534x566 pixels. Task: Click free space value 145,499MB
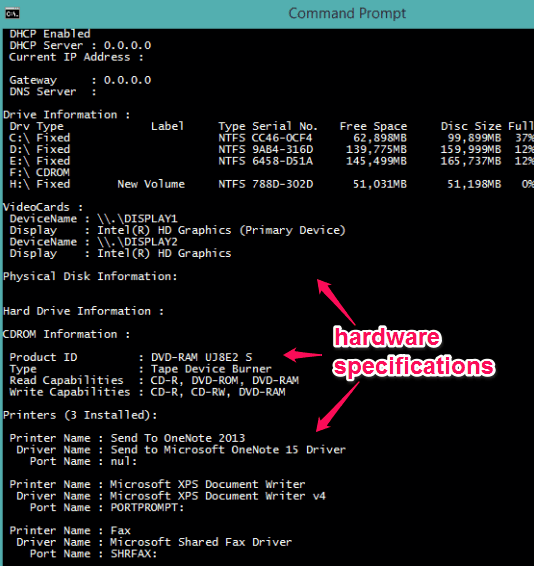[x=376, y=161]
